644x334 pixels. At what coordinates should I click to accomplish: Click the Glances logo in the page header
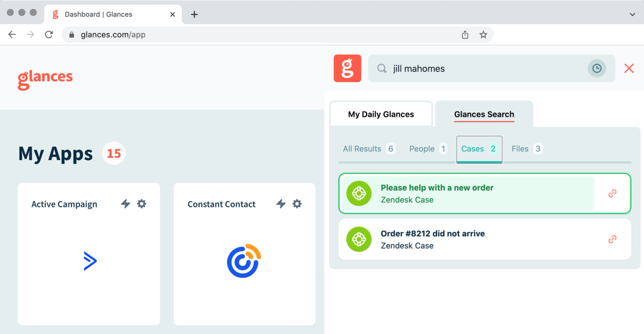[x=45, y=79]
